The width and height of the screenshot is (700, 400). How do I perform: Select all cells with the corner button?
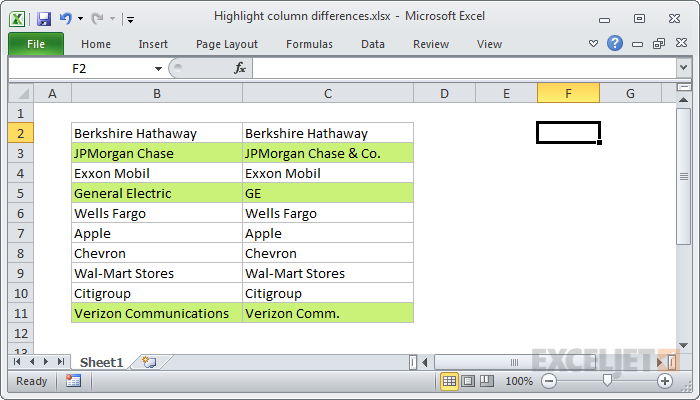(21, 93)
